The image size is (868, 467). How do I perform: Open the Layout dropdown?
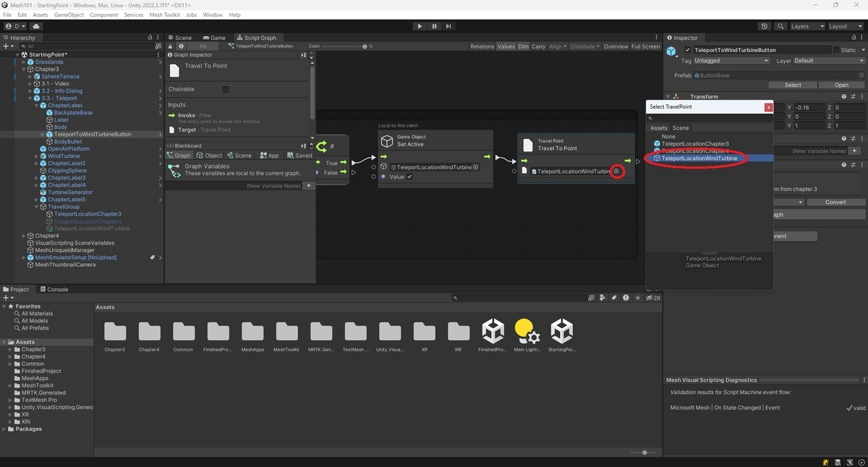tap(846, 26)
